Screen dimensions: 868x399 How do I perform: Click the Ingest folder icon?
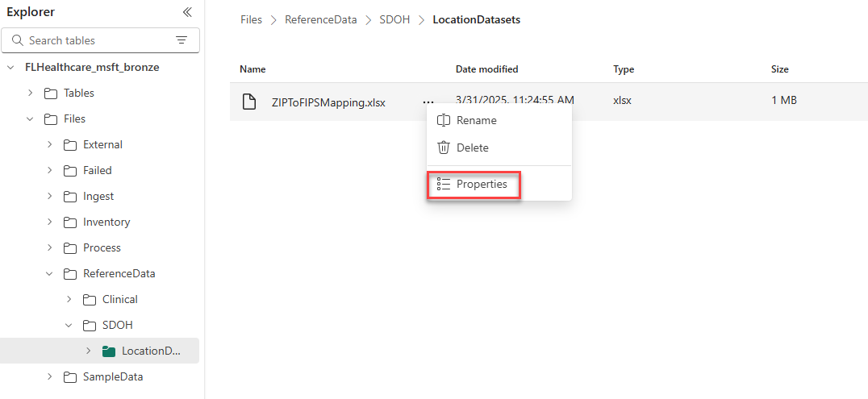(70, 196)
